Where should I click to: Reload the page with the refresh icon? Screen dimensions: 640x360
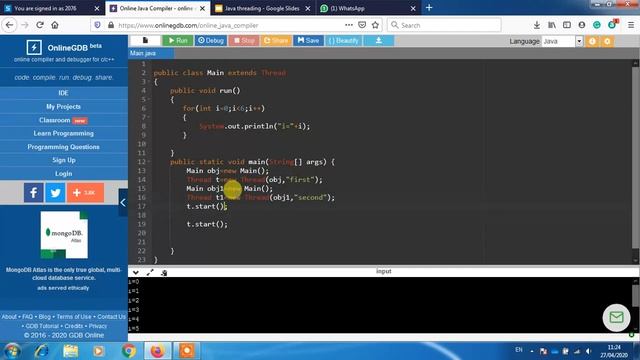pos(40,25)
